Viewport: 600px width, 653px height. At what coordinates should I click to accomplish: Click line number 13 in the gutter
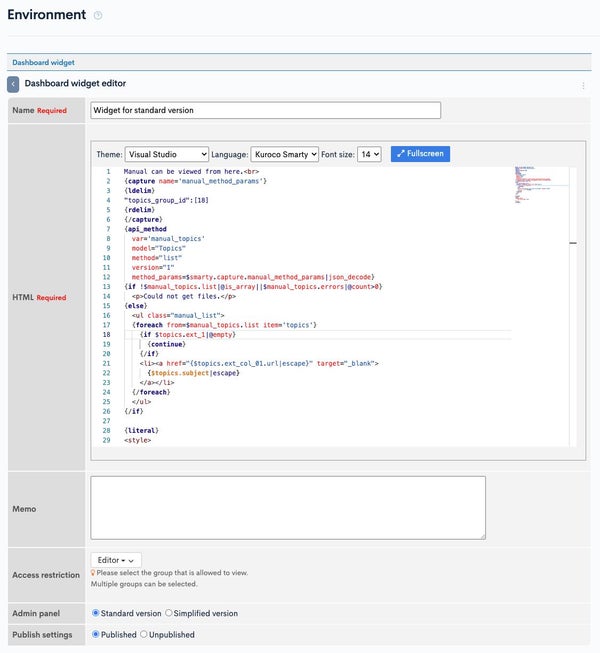(107, 287)
